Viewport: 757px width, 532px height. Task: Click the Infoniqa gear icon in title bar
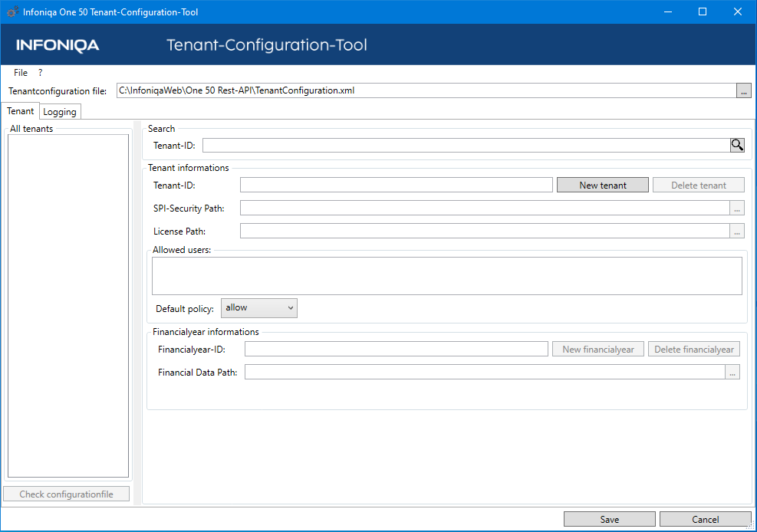coord(12,12)
